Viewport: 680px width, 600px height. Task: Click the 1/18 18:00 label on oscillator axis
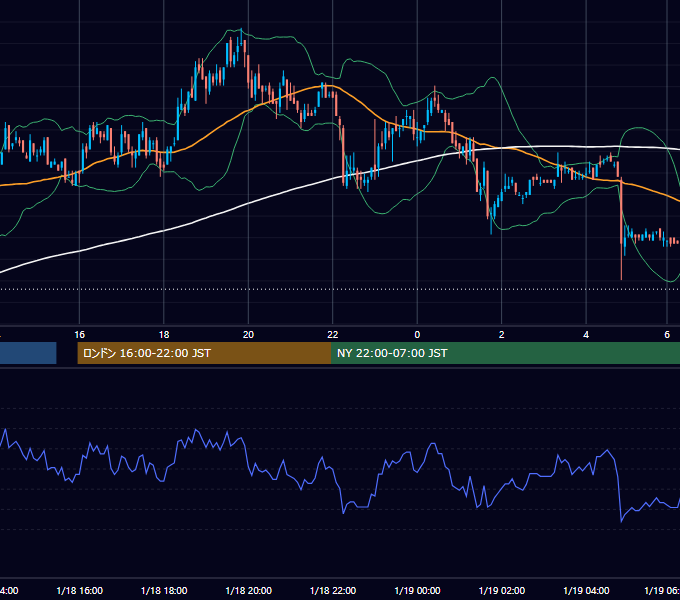pyautogui.click(x=164, y=591)
